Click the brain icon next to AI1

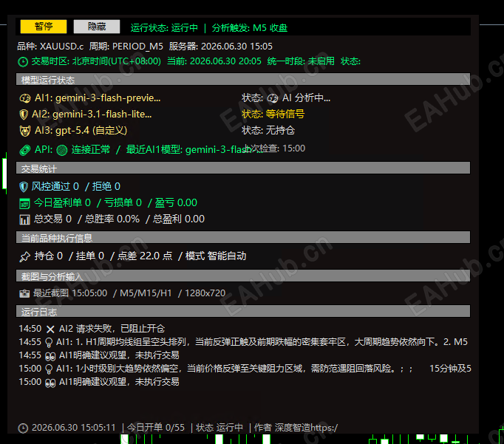point(25,98)
